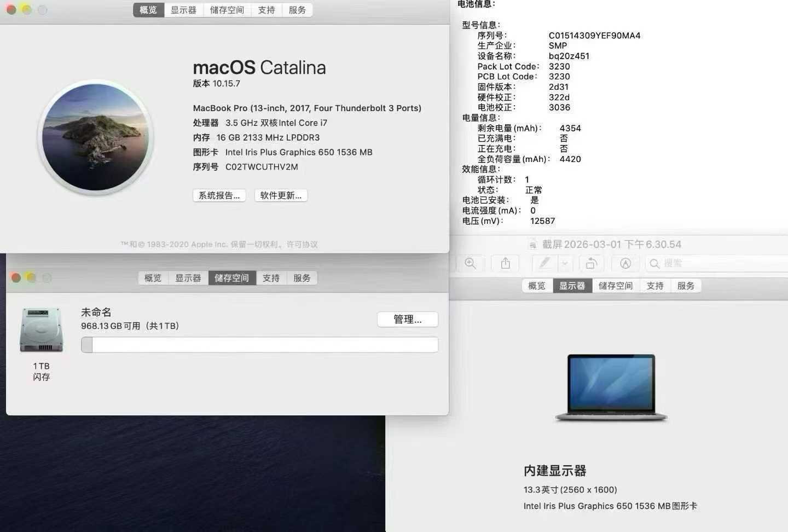Click the 搜索 search field in Preview
Image resolution: width=788 pixels, height=532 pixels.
pyautogui.click(x=717, y=263)
